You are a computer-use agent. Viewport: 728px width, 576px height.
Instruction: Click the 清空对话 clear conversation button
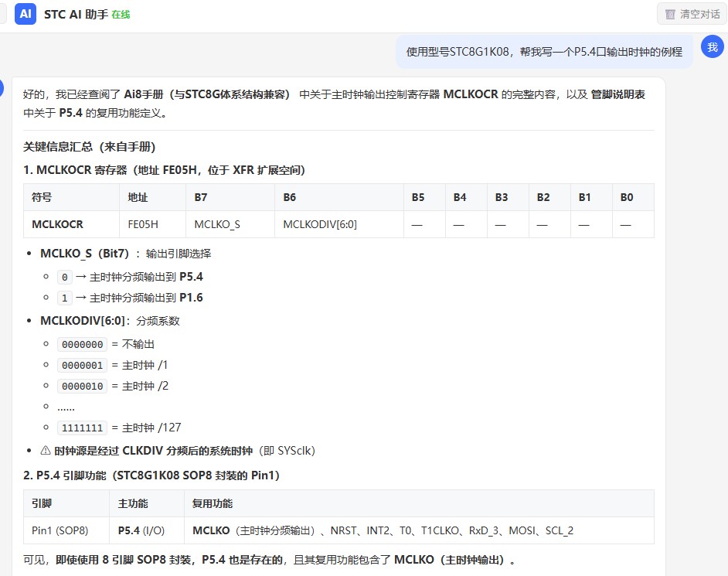tap(692, 14)
